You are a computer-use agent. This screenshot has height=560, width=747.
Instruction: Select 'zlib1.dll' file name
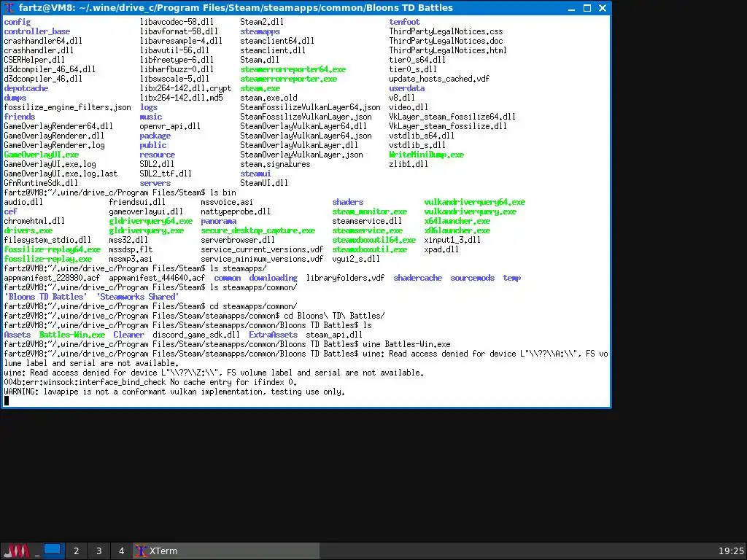tap(409, 164)
